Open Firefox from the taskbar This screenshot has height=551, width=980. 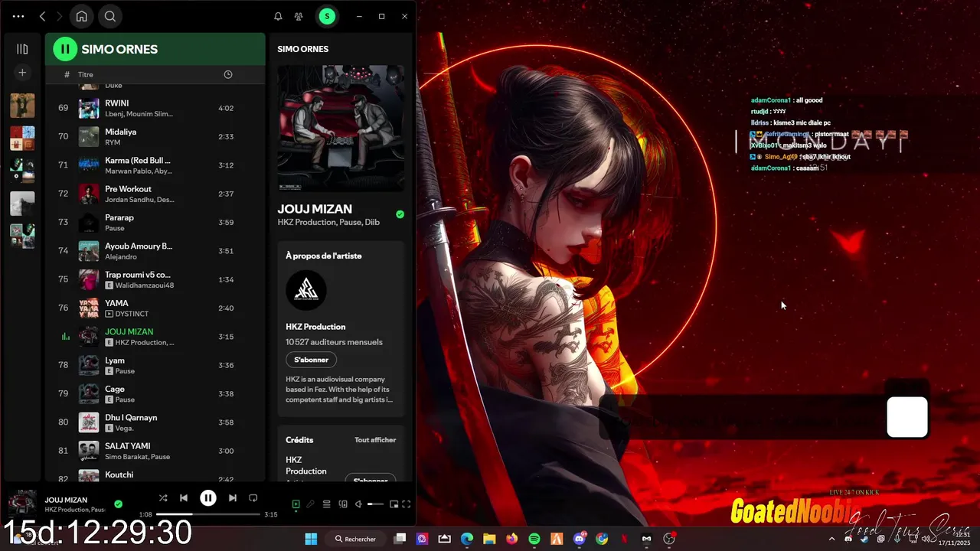tap(511, 539)
